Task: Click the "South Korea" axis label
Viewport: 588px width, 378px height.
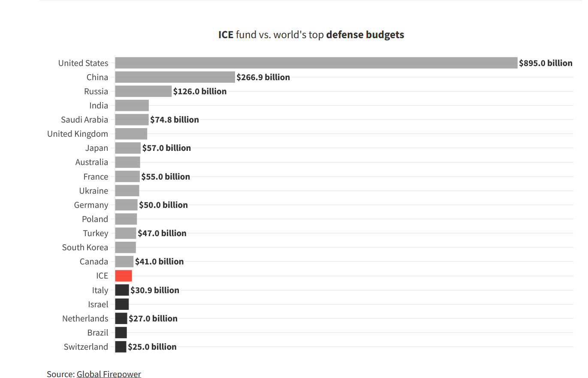Action: pos(85,247)
